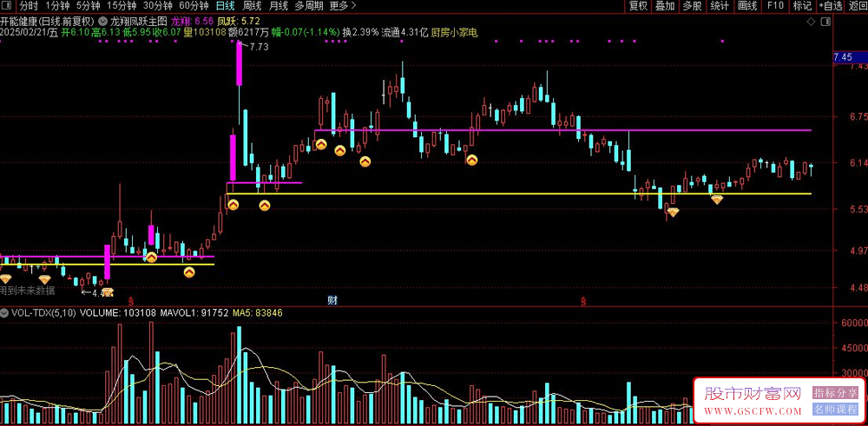The image size is (868, 426).
Task: Click the diamond signal icon near the 5.53 low
Action: (x=673, y=212)
